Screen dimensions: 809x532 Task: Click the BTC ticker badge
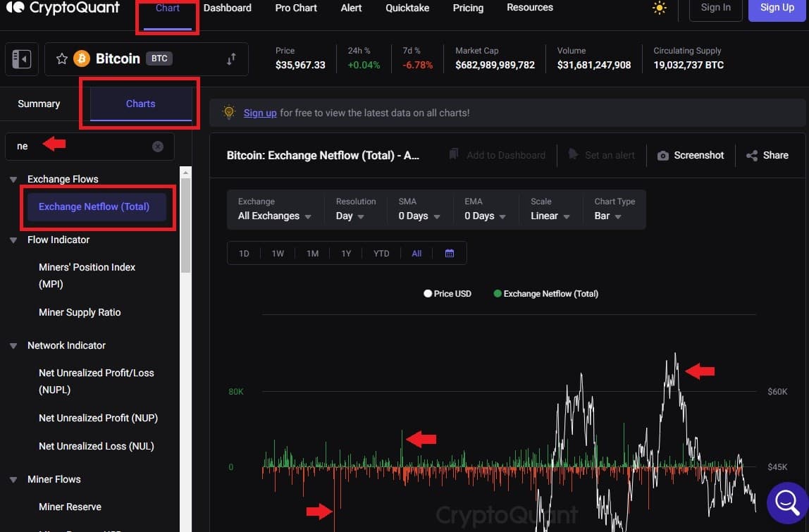click(x=159, y=58)
